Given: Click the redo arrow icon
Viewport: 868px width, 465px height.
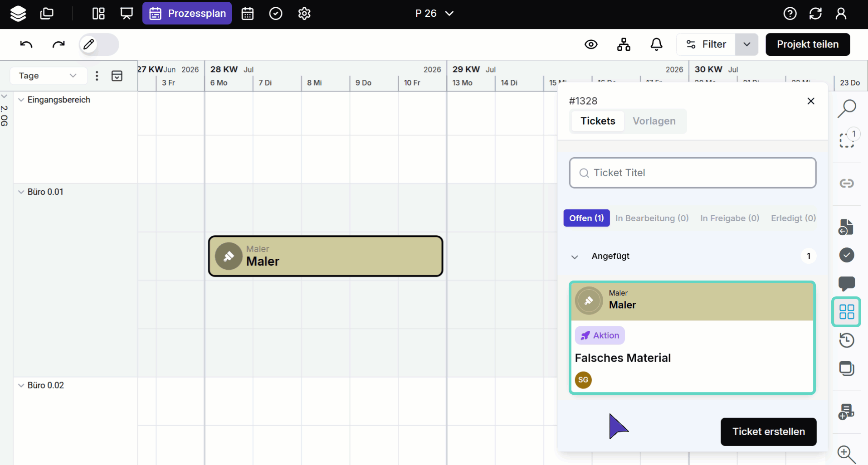Looking at the screenshot, I should pyautogui.click(x=59, y=44).
